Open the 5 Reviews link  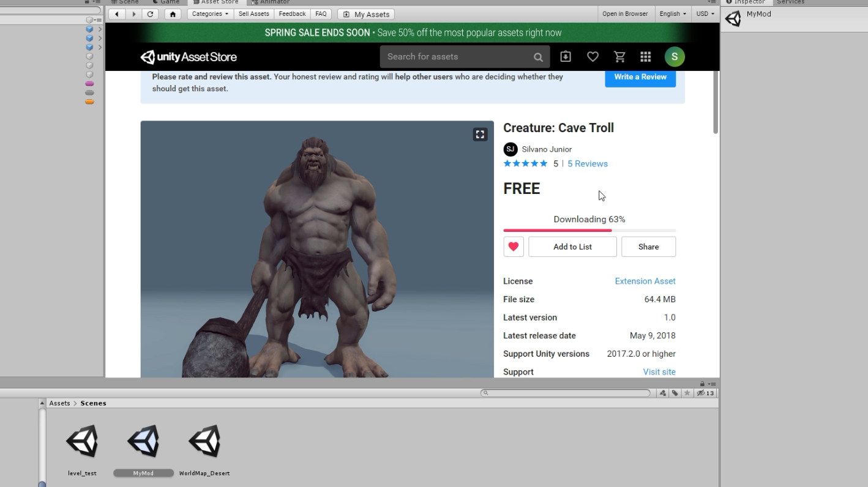[588, 164]
